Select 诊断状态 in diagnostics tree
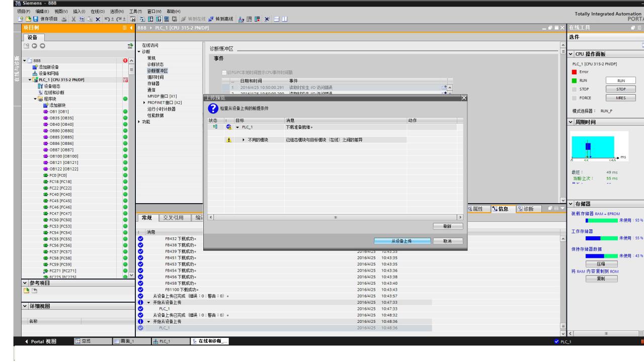Viewport: 644px width, 362px height. (x=155, y=64)
